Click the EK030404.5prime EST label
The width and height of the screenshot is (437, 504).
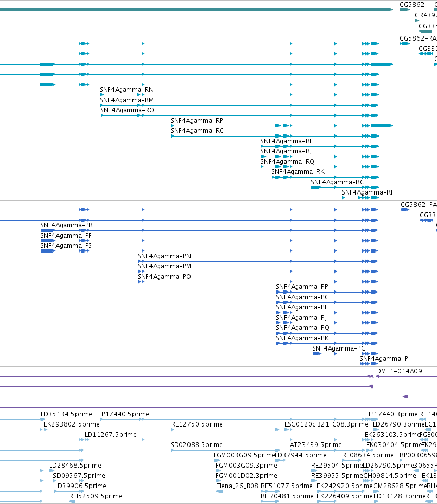(394, 445)
